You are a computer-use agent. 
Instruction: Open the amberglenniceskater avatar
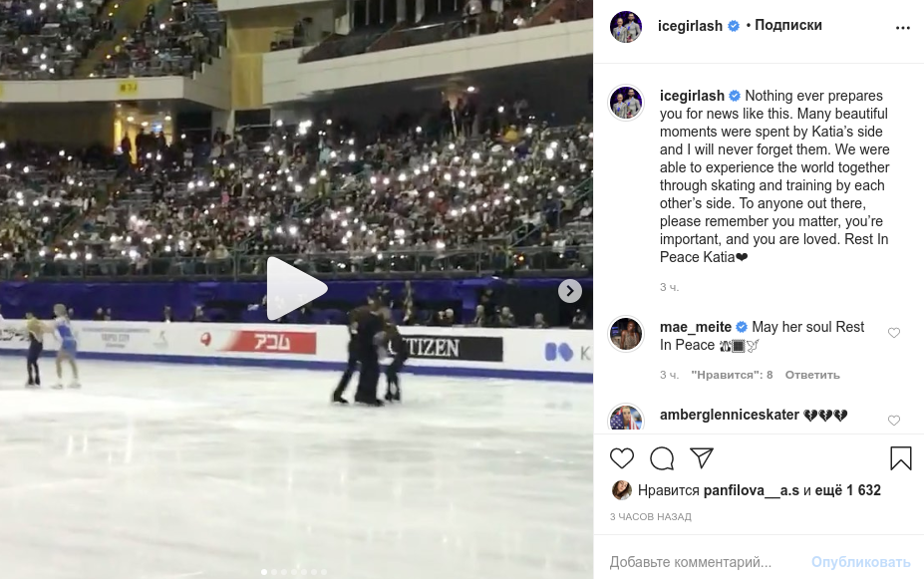tap(626, 418)
